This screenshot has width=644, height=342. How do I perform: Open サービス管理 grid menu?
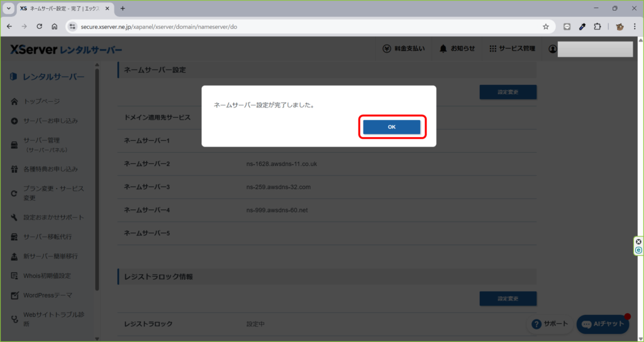point(493,49)
